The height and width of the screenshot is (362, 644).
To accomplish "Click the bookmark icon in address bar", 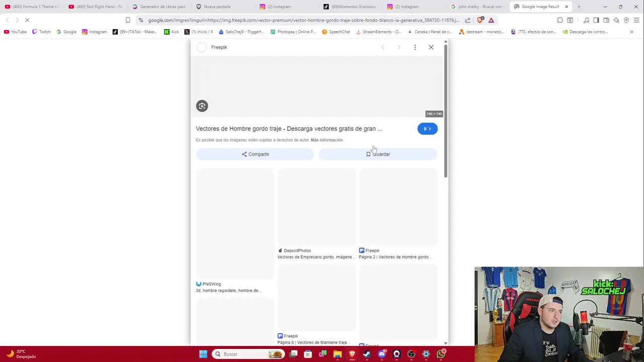I will pos(128,20).
